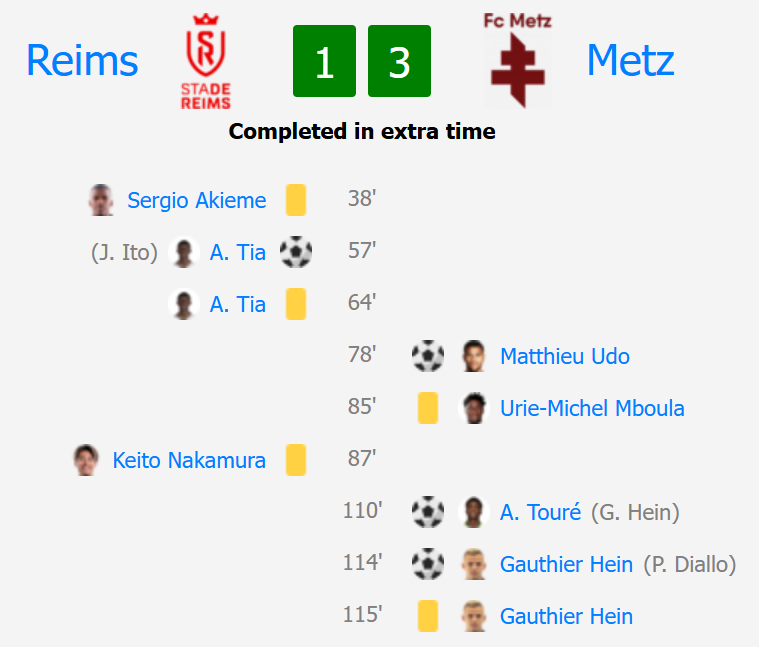
Task: Click yellow card icon at 115'
Action: coord(428,616)
